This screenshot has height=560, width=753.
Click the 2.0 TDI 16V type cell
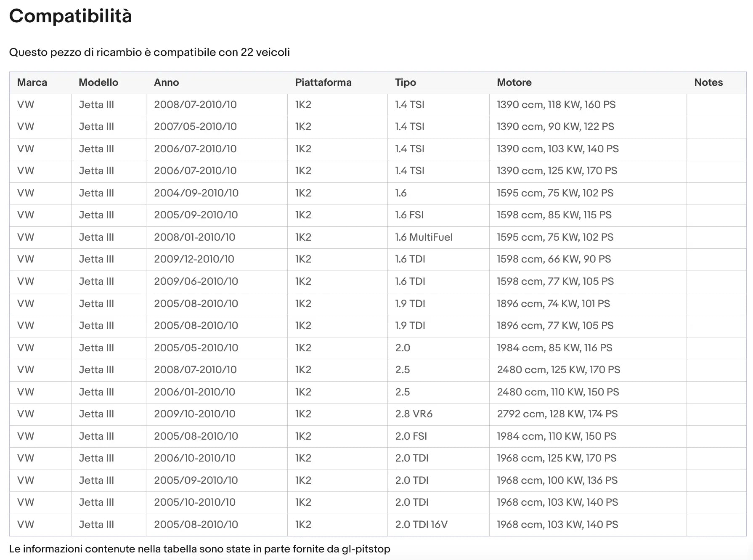[x=421, y=525]
